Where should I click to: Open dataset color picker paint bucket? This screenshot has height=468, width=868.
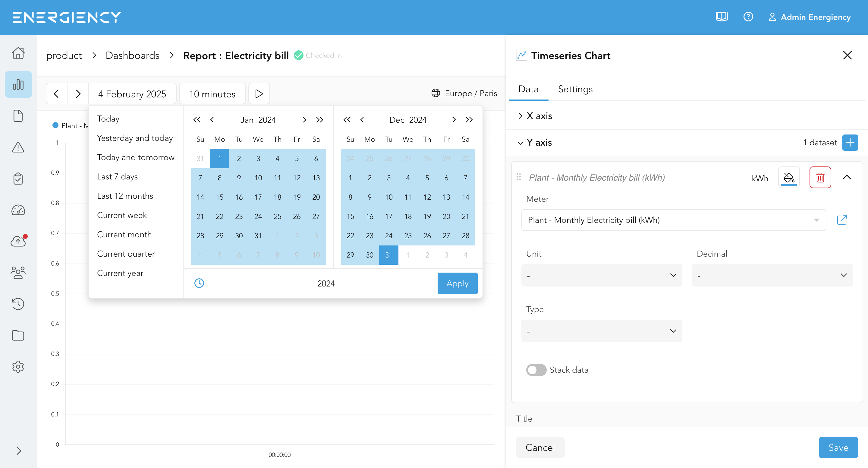coord(788,177)
